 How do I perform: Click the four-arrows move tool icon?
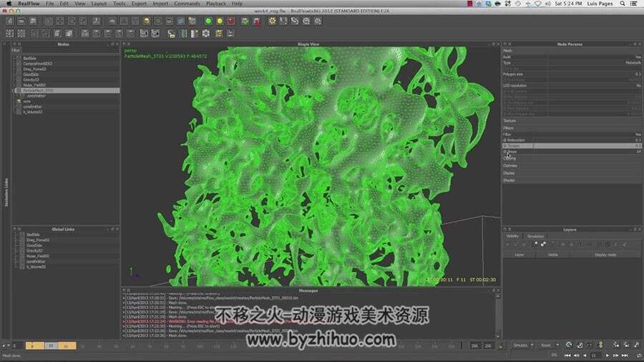tap(60, 21)
